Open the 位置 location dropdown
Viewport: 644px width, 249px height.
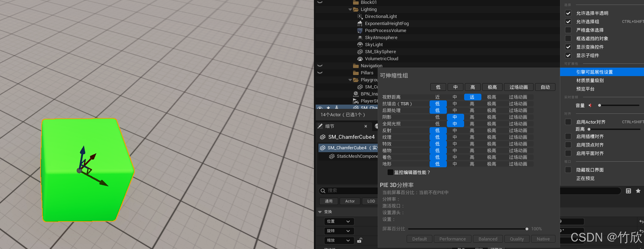pyautogui.click(x=339, y=222)
